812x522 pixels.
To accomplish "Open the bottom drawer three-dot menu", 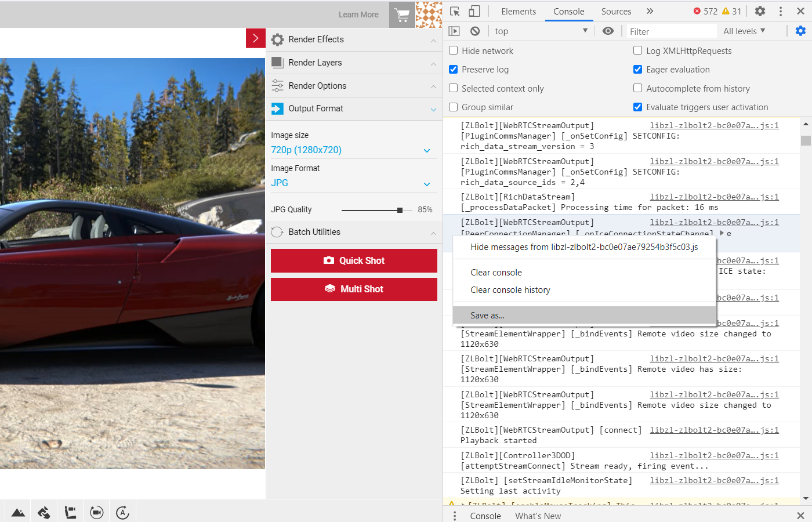I will [455, 516].
